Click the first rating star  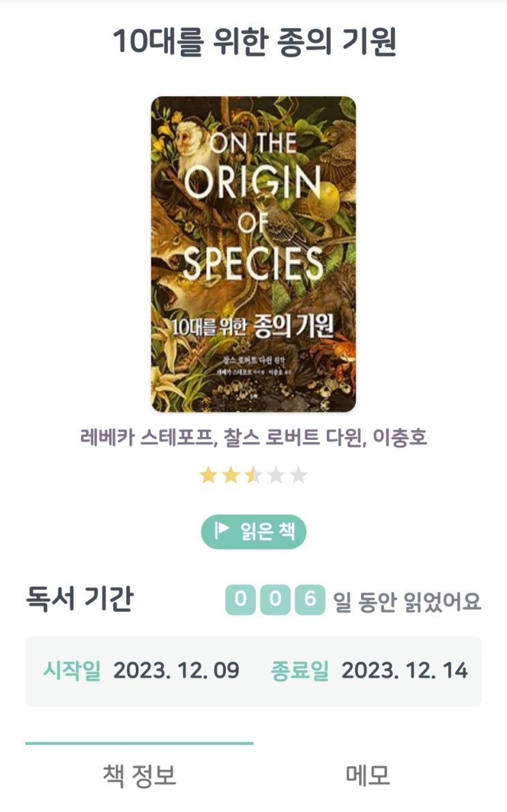pyautogui.click(x=208, y=475)
